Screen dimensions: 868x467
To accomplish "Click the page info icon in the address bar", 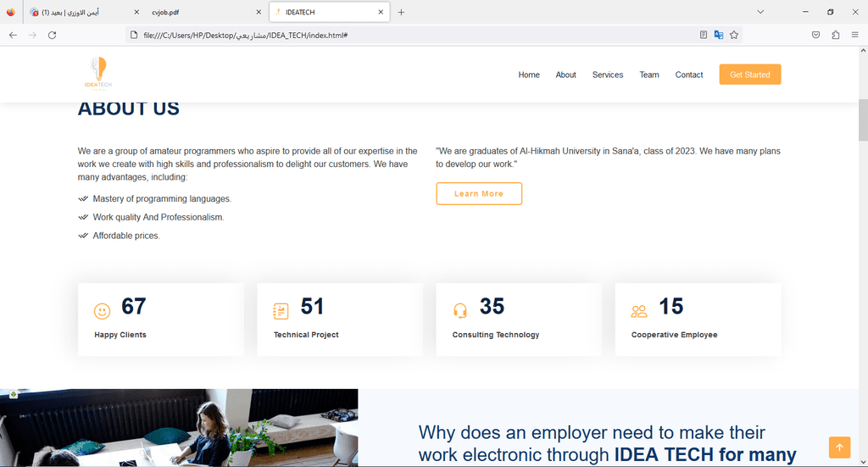I will tap(133, 35).
